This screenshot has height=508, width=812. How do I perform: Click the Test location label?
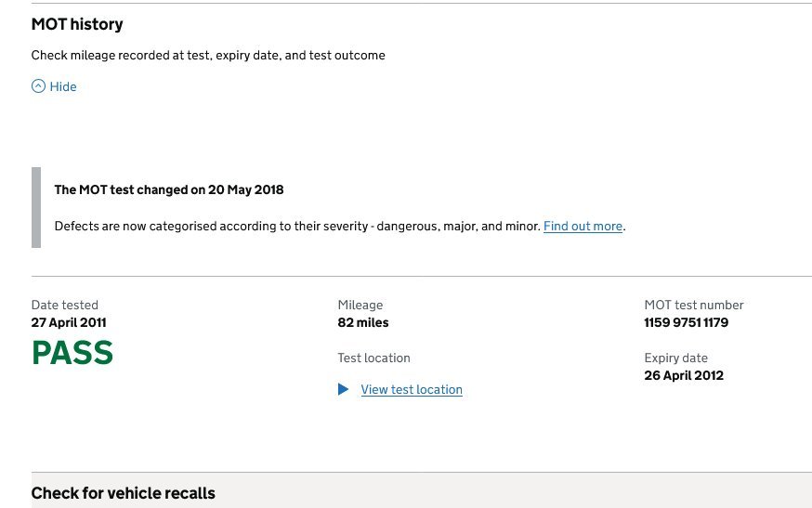coord(373,358)
